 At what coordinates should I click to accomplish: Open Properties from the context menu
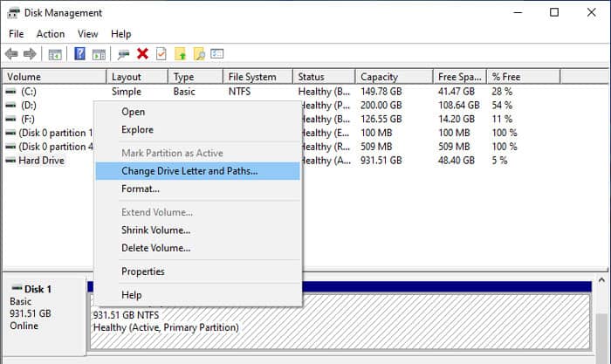[197, 271]
